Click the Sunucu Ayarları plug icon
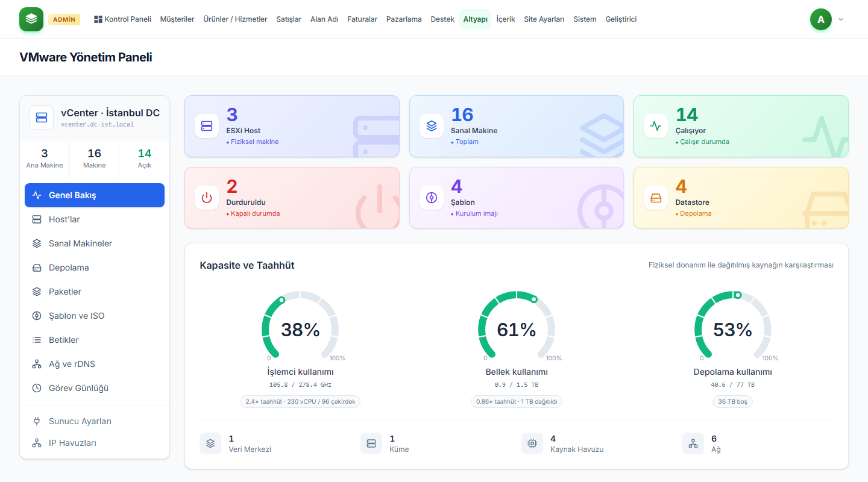 [37, 421]
